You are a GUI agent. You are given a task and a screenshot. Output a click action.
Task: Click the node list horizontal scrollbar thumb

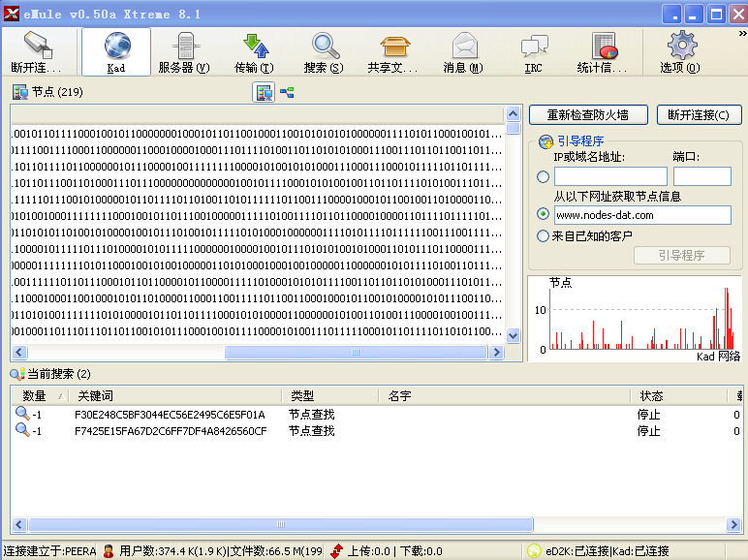(356, 352)
